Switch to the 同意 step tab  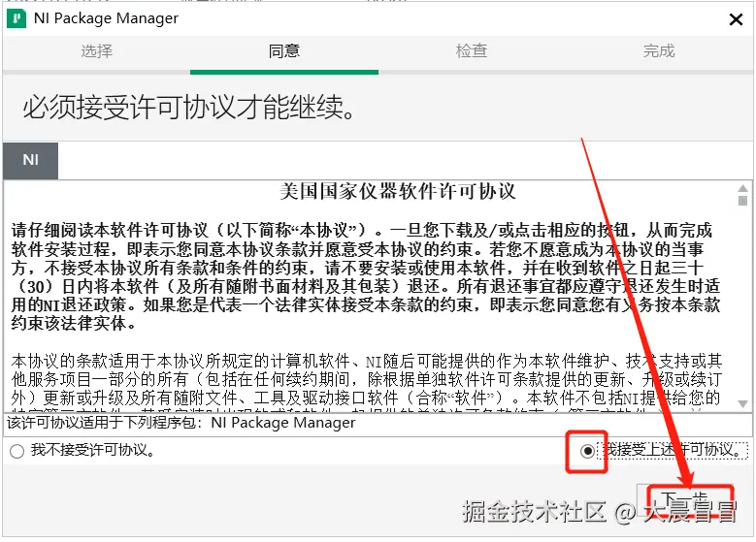click(x=284, y=51)
